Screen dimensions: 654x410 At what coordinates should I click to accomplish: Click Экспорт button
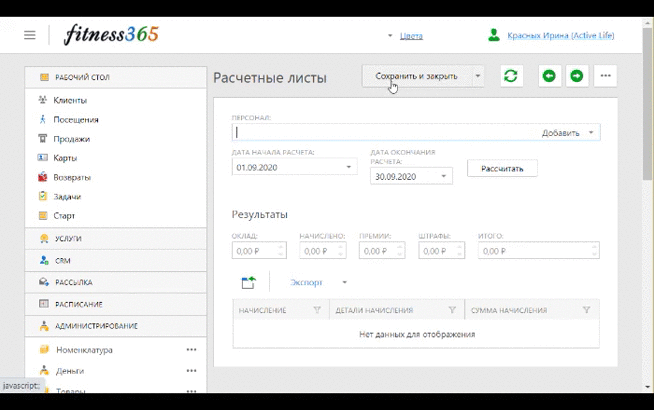point(306,282)
